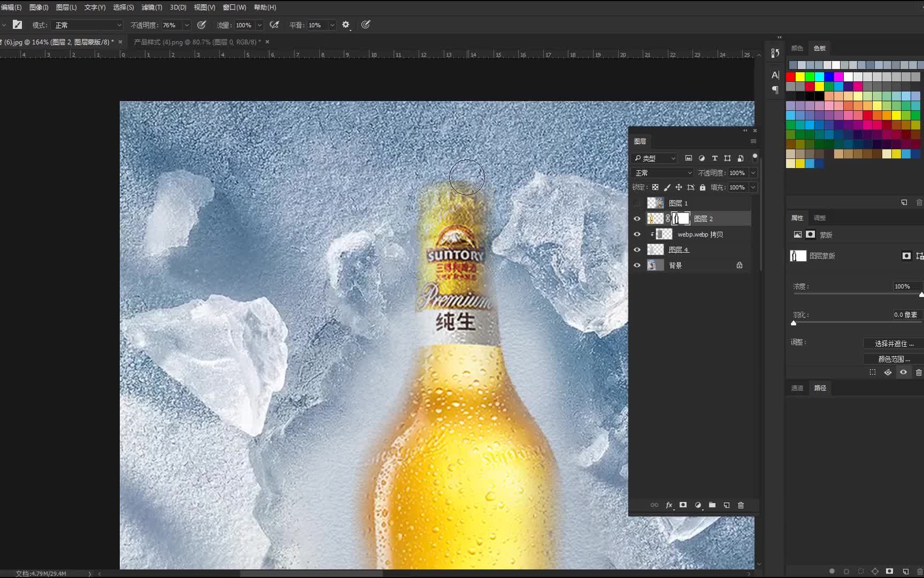Switch to 产品样式 (4).png document tab
The image size is (924, 578).
[197, 42]
